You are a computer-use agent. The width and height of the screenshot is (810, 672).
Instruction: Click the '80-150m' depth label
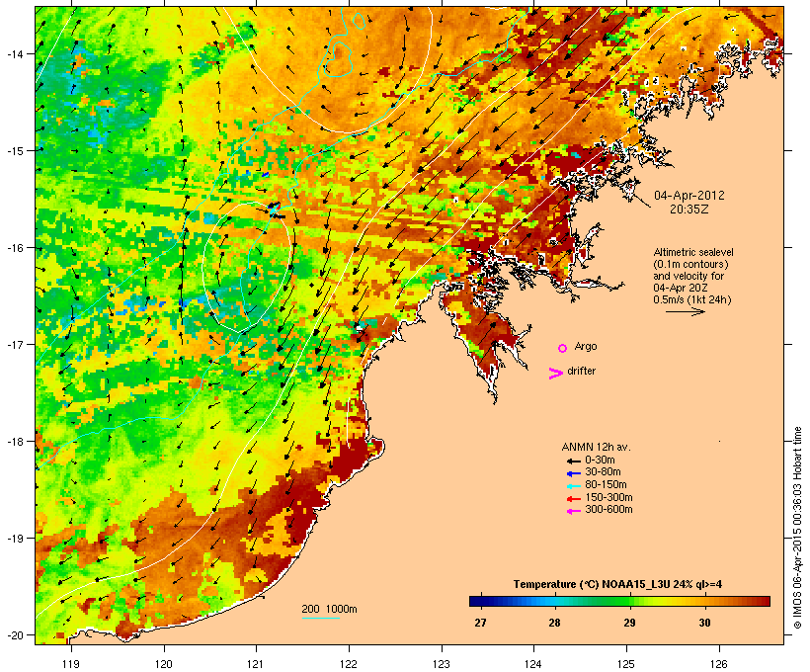coord(606,485)
